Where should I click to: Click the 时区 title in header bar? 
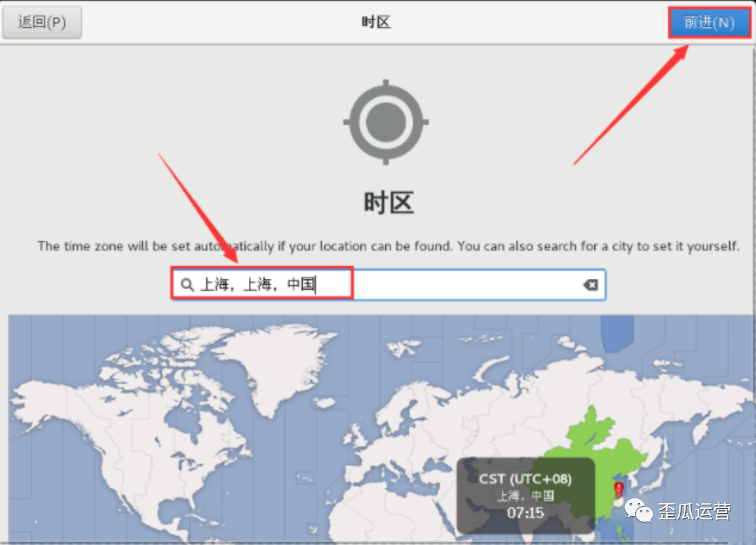pos(376,22)
